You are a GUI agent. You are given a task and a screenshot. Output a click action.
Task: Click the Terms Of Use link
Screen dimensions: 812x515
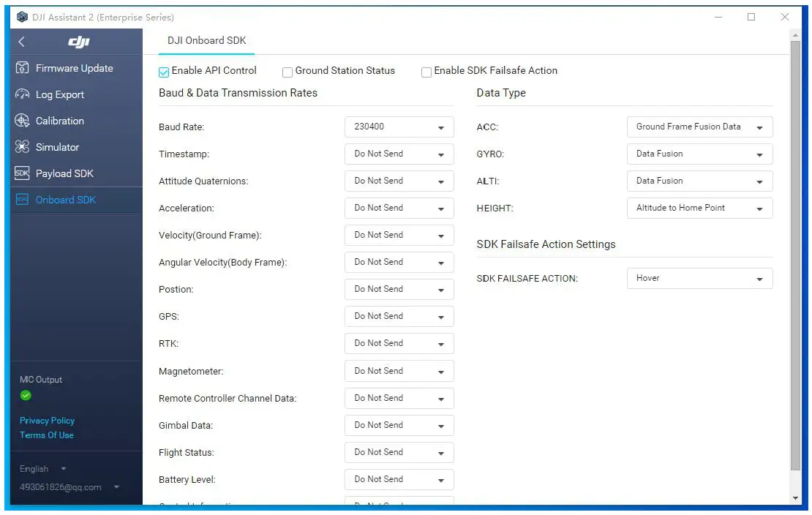click(x=46, y=435)
